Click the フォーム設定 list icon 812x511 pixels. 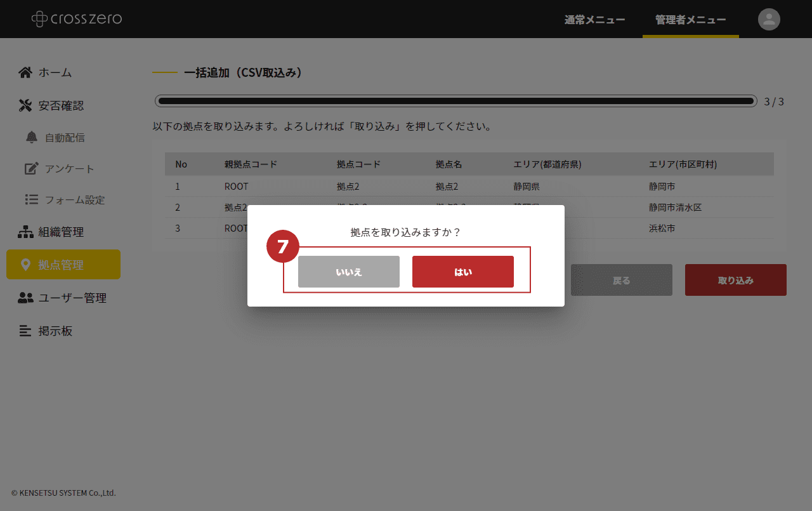click(x=32, y=199)
